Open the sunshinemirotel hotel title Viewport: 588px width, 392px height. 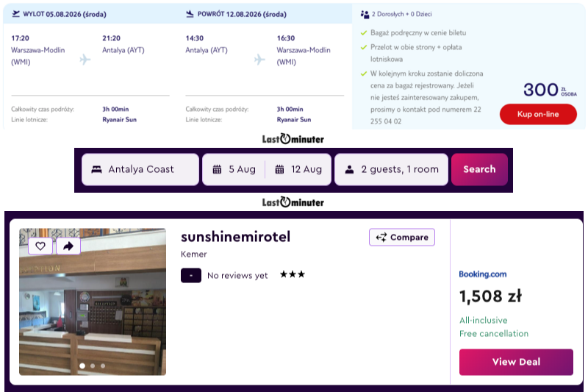235,237
